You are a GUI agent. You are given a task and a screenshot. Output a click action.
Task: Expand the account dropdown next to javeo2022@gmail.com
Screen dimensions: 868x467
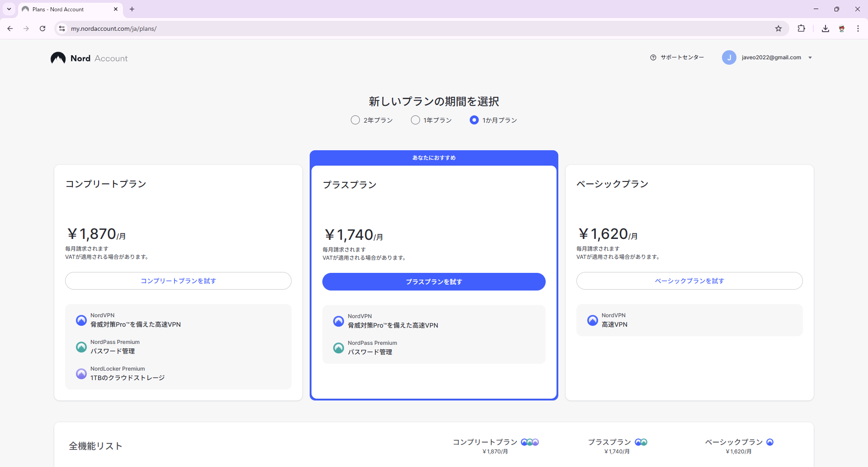click(x=810, y=58)
